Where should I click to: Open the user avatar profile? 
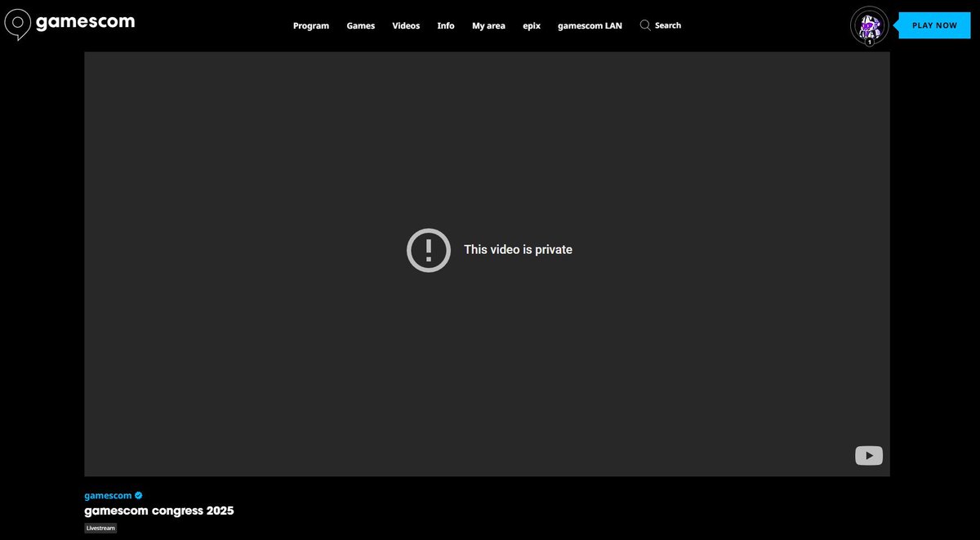tap(870, 26)
